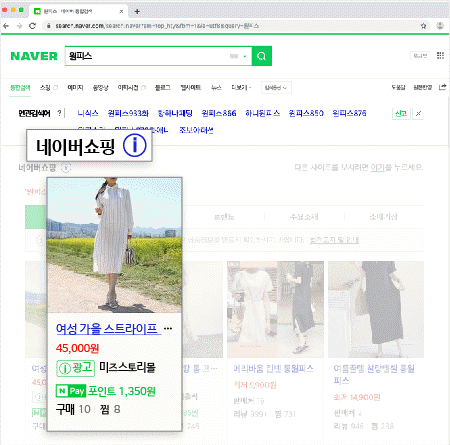Screen dimensions: 450x445
Task: Click the share arrow icon at right
Action: (x=443, y=87)
